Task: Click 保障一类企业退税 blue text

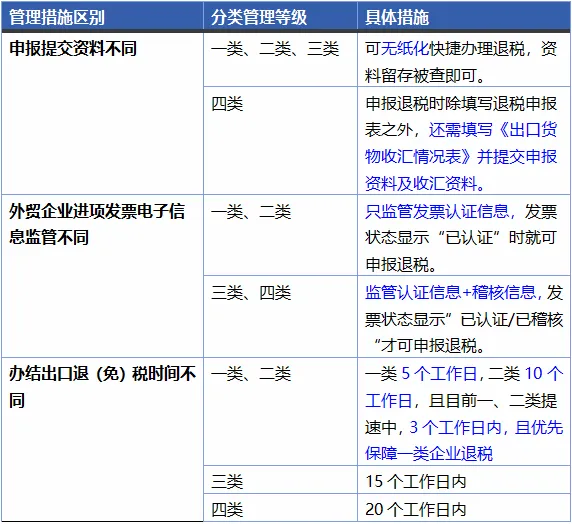Action: point(429,454)
